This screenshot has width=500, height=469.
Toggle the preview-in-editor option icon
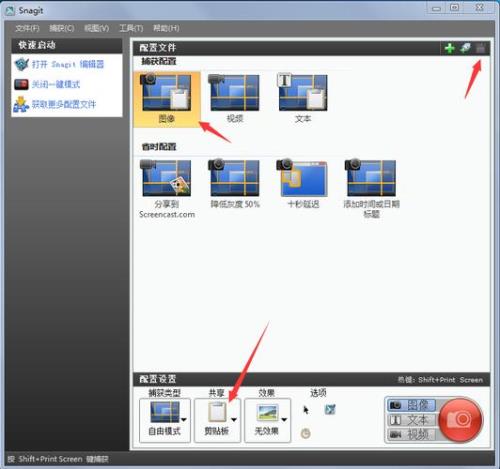pyautogui.click(x=330, y=409)
